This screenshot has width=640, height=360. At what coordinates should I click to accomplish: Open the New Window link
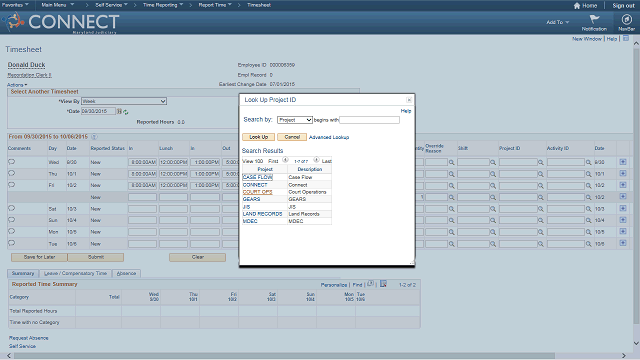[x=587, y=39]
